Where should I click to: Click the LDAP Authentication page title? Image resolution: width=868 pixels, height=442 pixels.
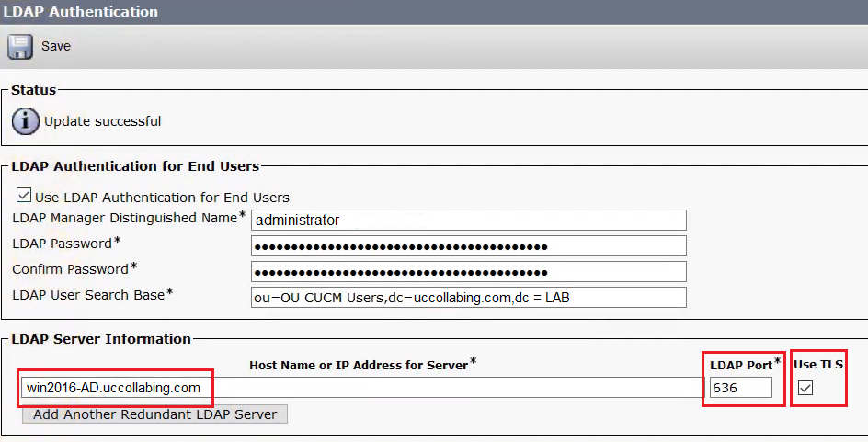point(81,12)
